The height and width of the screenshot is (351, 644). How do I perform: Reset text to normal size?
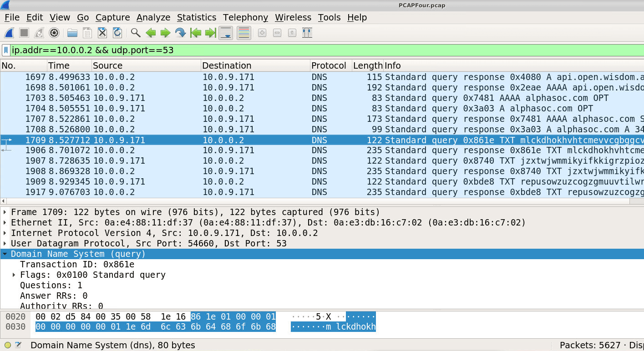tap(292, 33)
